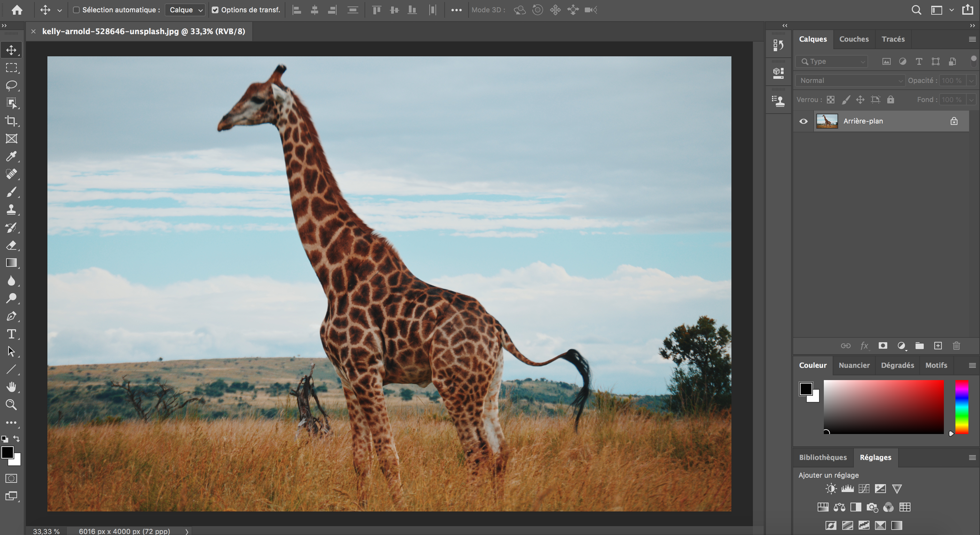Select the Zoom tool
The width and height of the screenshot is (980, 535).
click(x=11, y=405)
